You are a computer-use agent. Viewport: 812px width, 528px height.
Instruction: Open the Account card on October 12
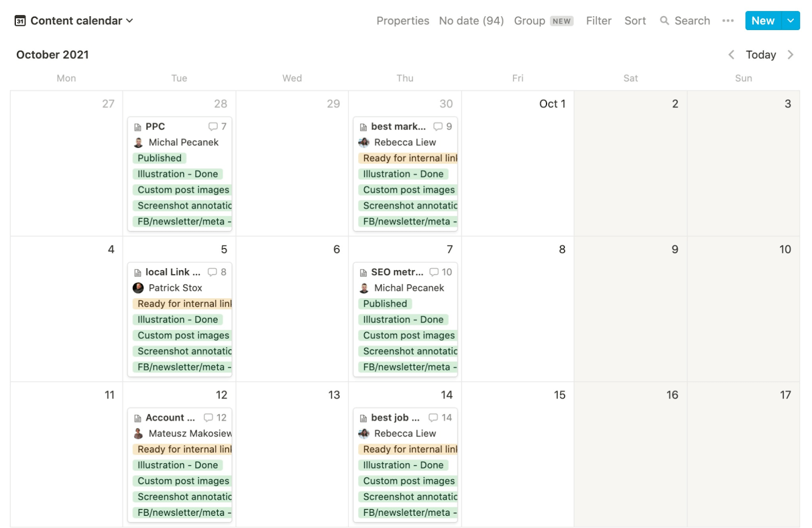point(170,417)
